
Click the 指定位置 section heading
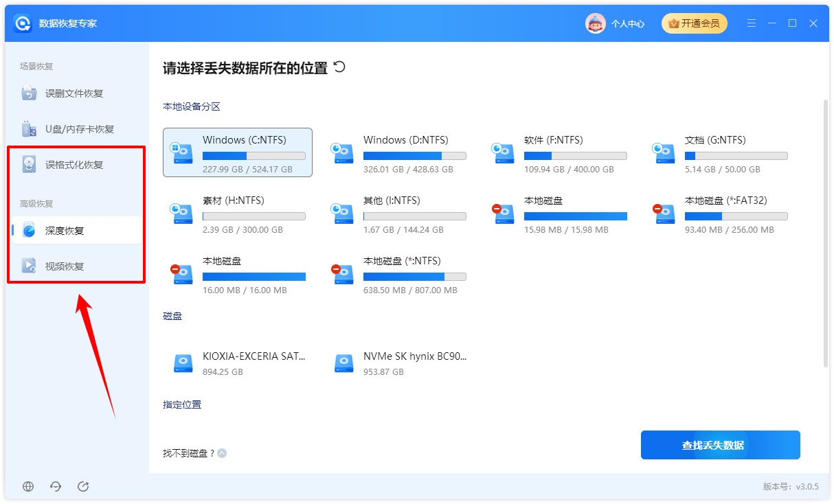click(182, 404)
